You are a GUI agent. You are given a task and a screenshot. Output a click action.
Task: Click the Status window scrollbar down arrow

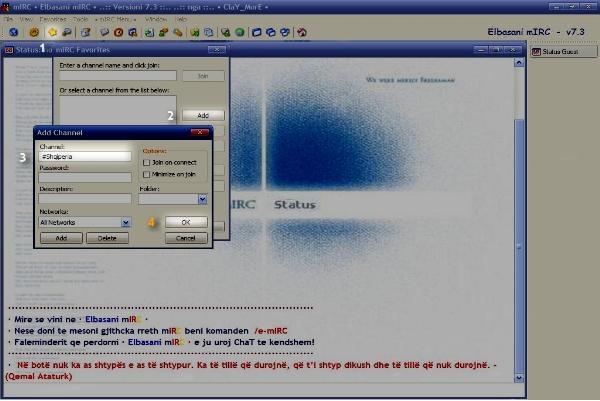pyautogui.click(x=519, y=378)
